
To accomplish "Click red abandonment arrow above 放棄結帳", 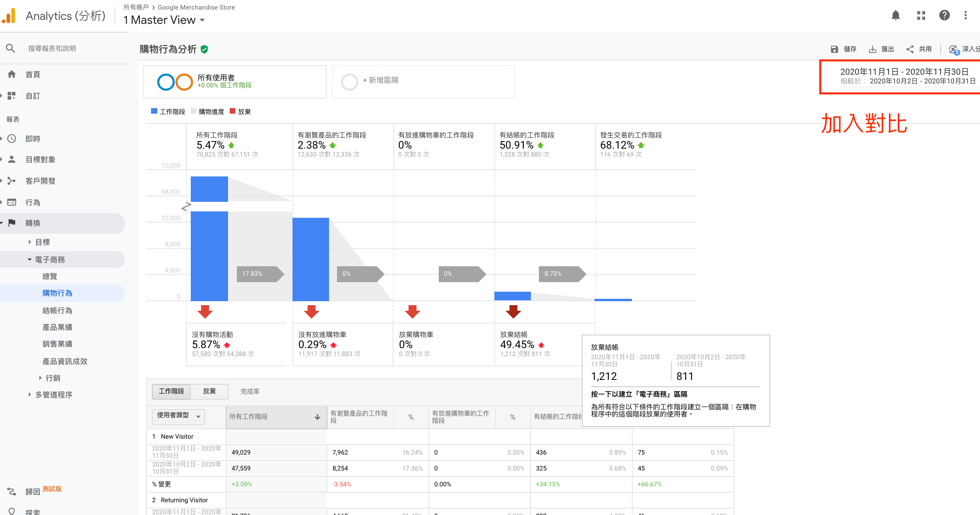I will [x=513, y=312].
